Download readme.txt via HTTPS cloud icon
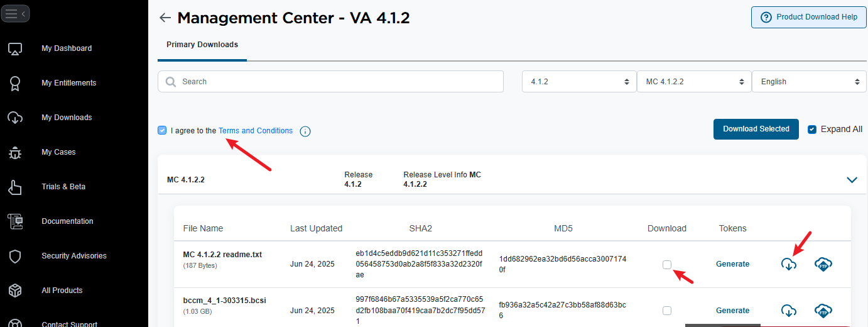This screenshot has width=868, height=327. tap(789, 264)
